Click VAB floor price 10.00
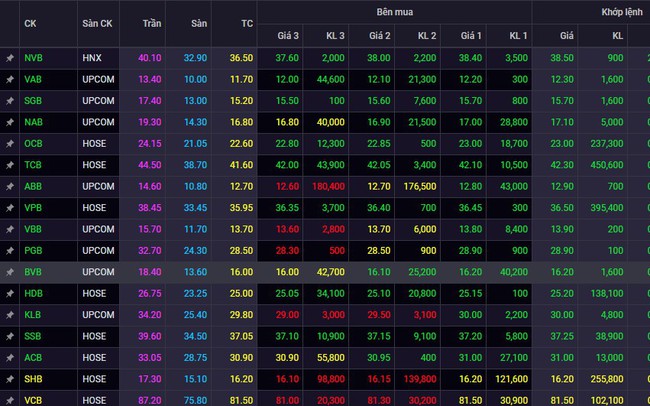 coord(195,79)
